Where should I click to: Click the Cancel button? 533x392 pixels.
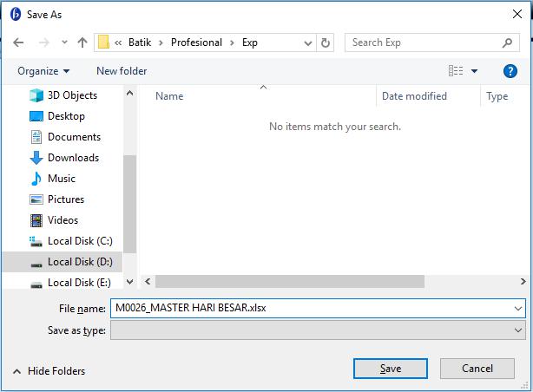pos(477,369)
